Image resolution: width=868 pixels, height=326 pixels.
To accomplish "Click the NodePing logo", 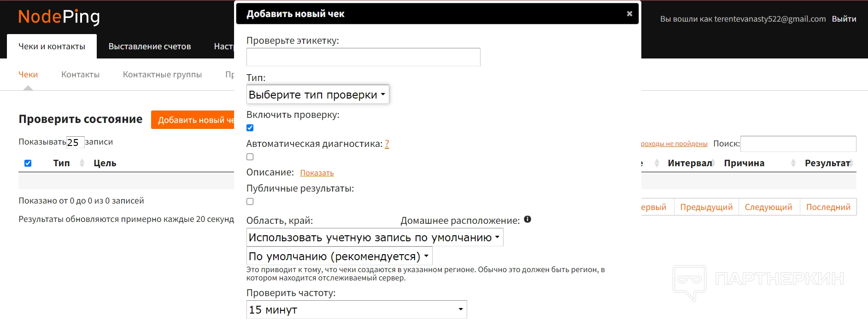I will point(59,17).
